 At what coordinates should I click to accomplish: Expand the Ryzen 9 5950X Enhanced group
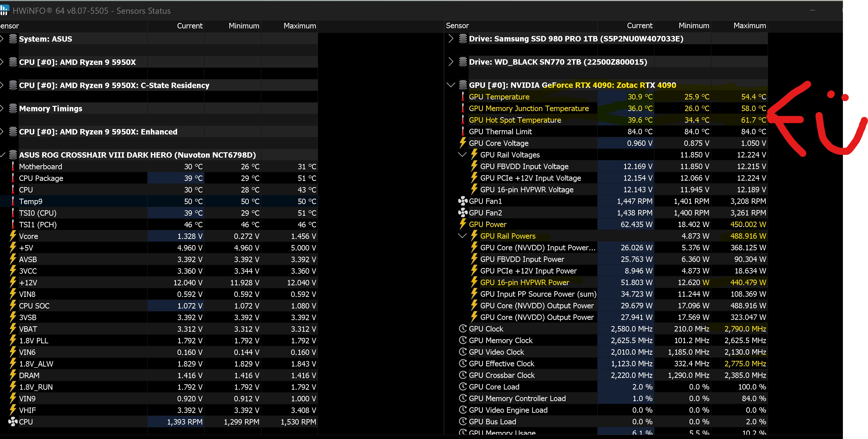[x=2, y=132]
